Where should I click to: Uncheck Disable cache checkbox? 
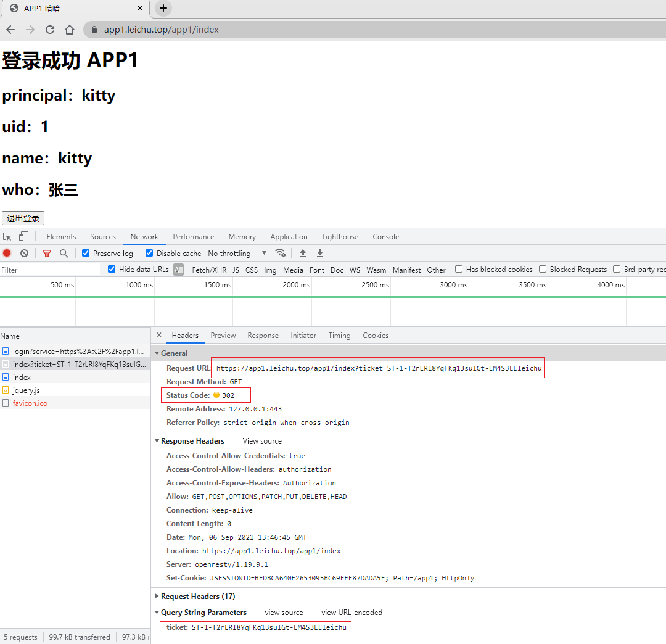click(149, 253)
